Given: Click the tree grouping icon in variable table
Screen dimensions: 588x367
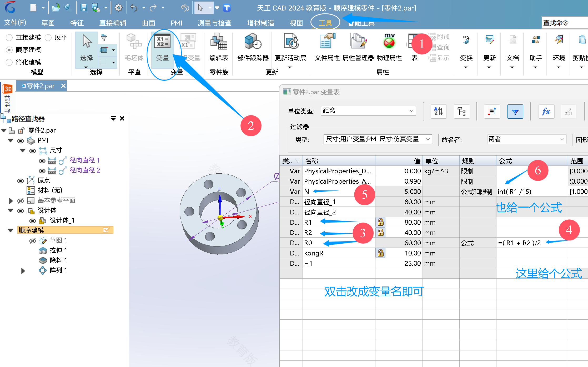Looking at the screenshot, I should coord(461,112).
